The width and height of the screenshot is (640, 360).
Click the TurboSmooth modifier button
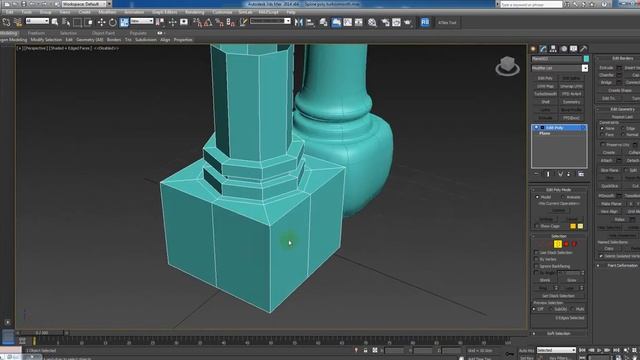[545, 94]
